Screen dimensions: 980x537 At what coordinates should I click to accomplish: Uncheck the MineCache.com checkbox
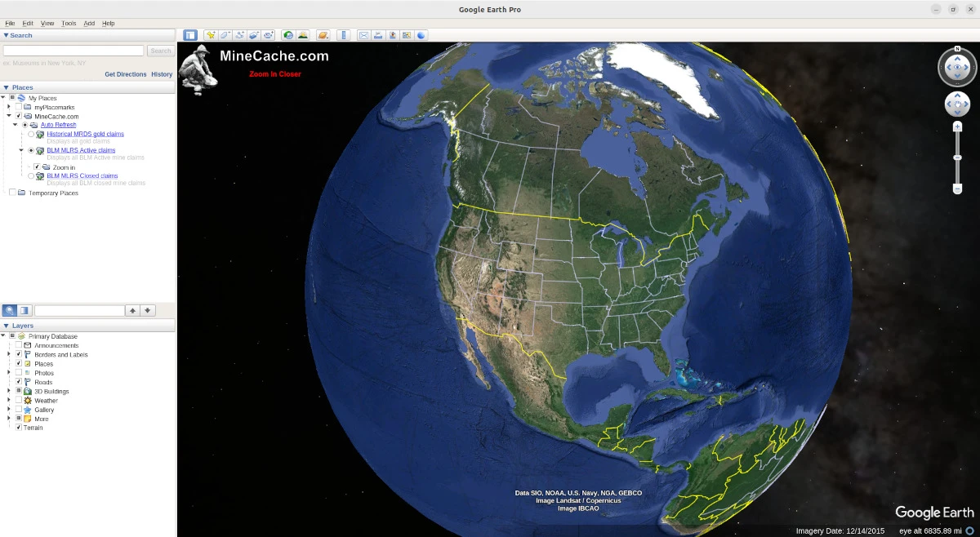pos(19,116)
